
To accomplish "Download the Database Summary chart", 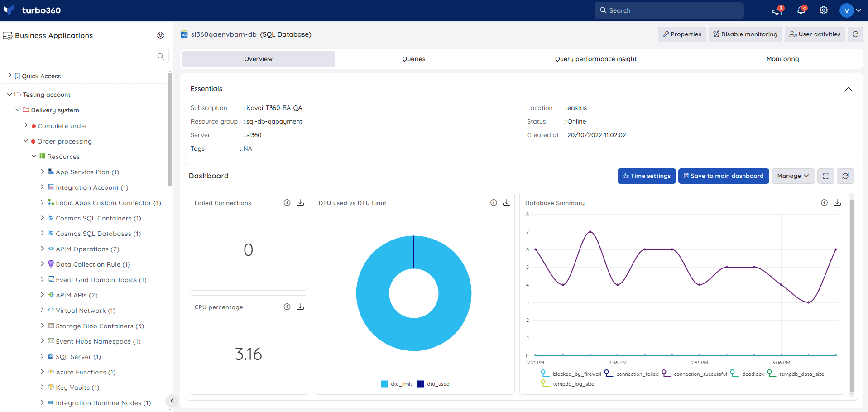I will tap(837, 203).
